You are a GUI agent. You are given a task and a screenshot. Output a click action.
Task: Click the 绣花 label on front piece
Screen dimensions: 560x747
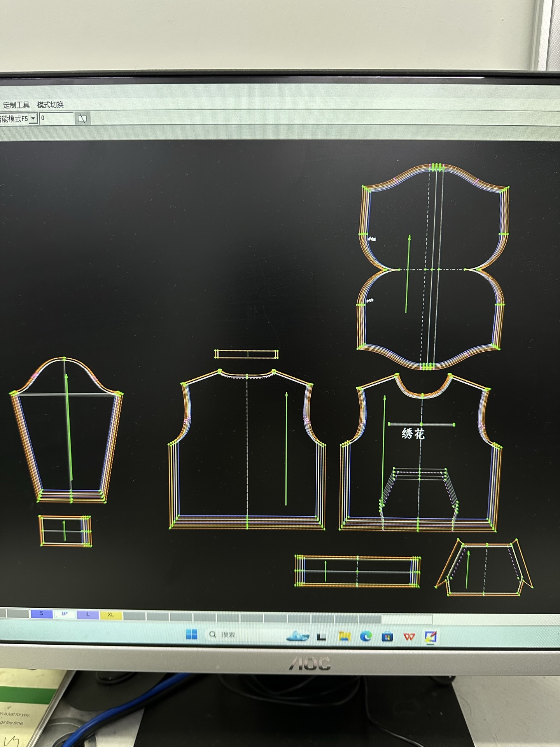pyautogui.click(x=413, y=433)
